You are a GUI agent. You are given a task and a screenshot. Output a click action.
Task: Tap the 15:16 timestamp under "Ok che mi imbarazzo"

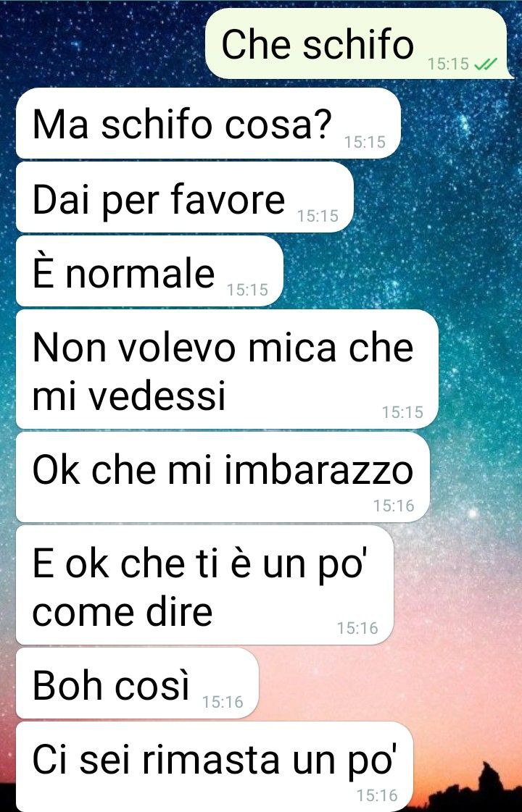(x=394, y=505)
